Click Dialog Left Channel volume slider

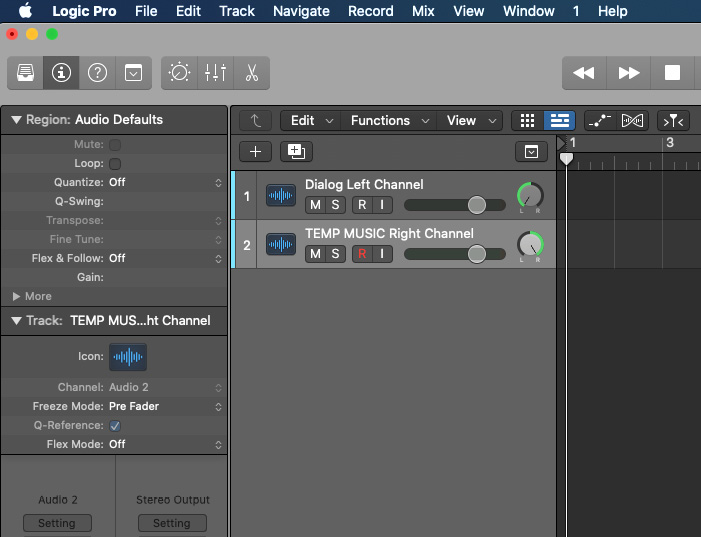click(x=455, y=205)
